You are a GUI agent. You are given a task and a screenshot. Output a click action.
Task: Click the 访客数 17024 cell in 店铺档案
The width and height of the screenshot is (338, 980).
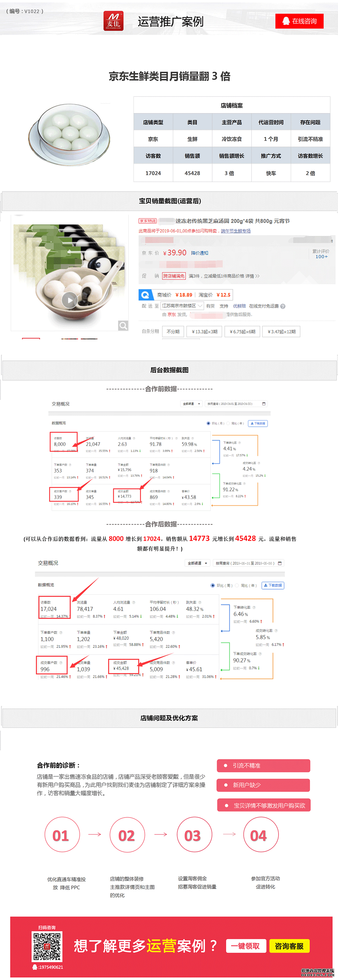[x=153, y=173]
